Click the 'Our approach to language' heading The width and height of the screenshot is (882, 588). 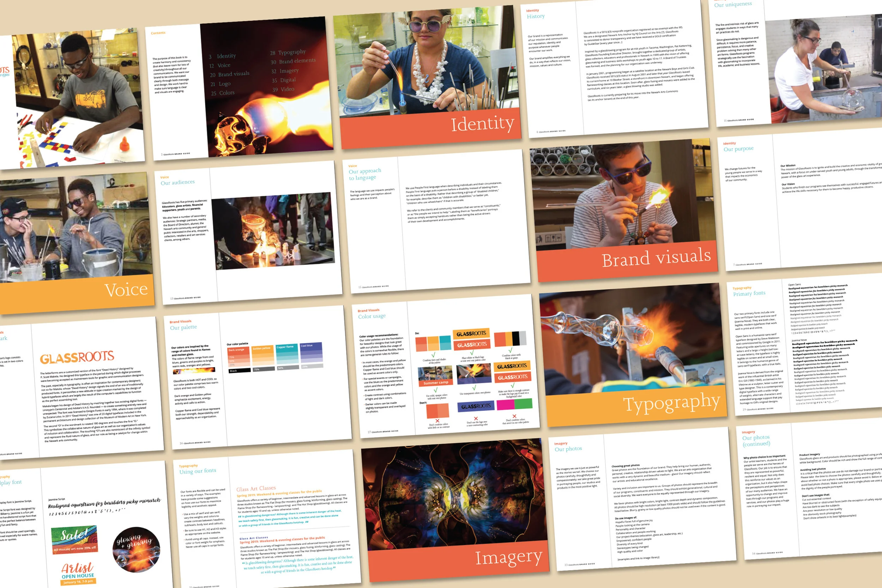point(364,174)
